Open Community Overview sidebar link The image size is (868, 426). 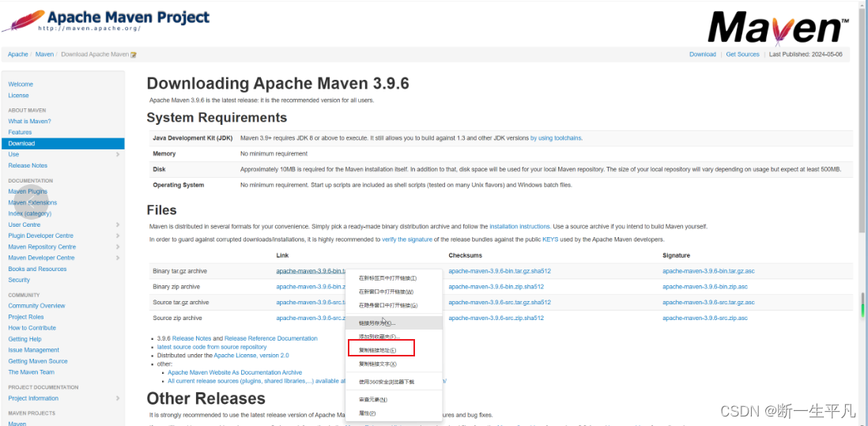click(x=36, y=305)
